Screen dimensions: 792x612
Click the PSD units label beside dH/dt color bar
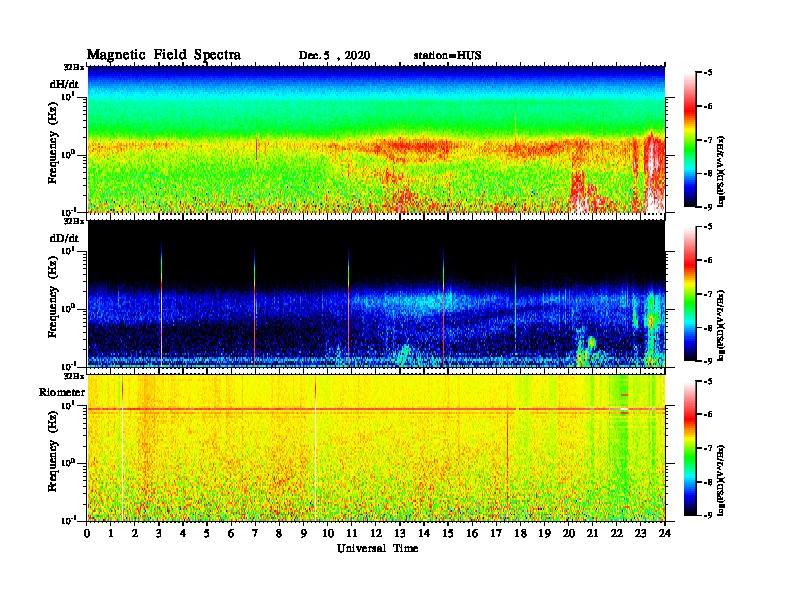click(721, 171)
